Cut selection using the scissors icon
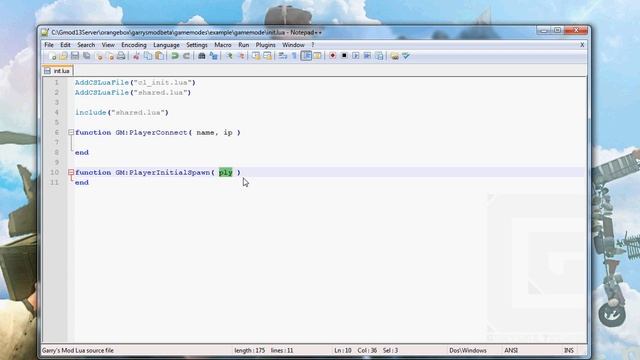The image size is (640, 360). 136,56
